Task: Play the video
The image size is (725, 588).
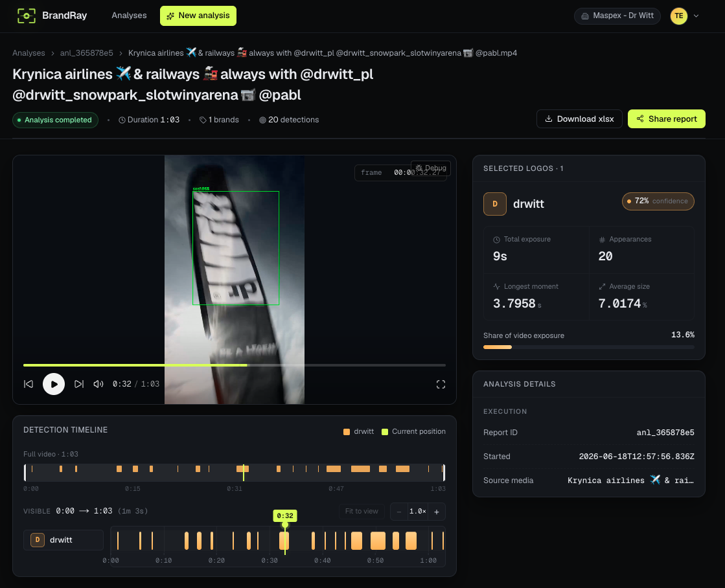Action: tap(54, 384)
